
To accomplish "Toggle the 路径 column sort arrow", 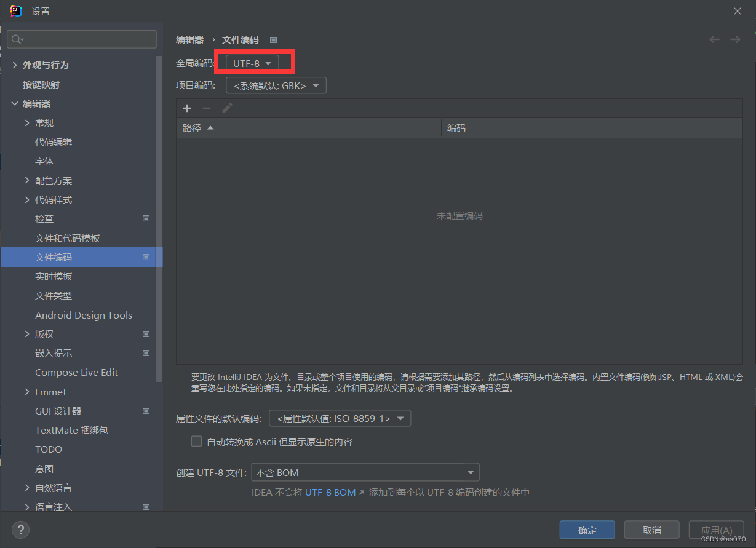I will coord(209,127).
